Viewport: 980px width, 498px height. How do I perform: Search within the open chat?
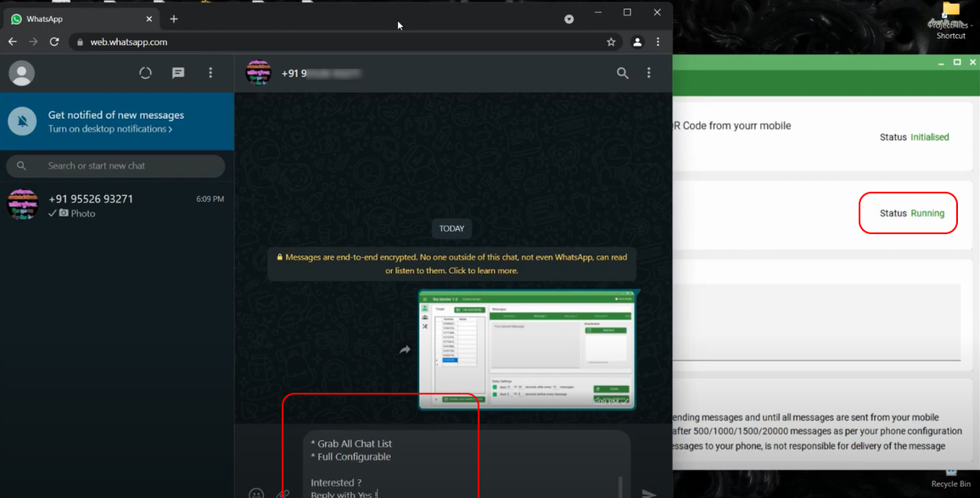coord(622,74)
